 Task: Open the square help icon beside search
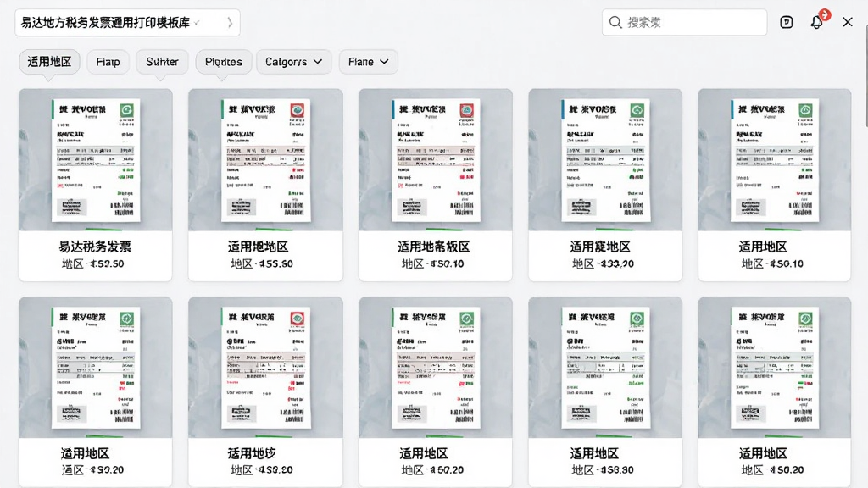click(x=786, y=22)
